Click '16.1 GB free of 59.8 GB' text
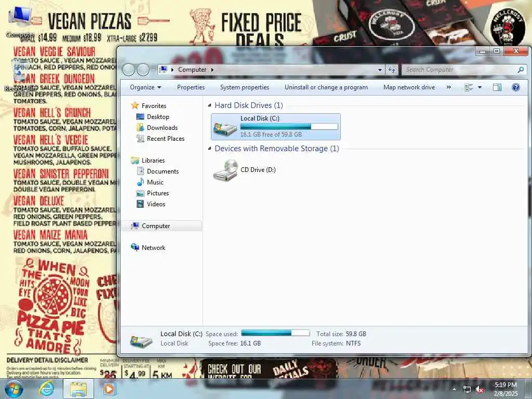 (x=271, y=135)
